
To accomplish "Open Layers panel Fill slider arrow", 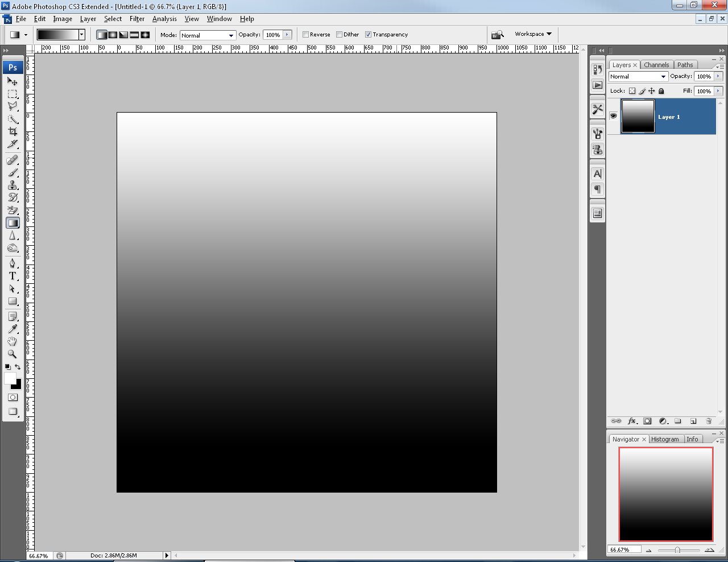I will (719, 91).
